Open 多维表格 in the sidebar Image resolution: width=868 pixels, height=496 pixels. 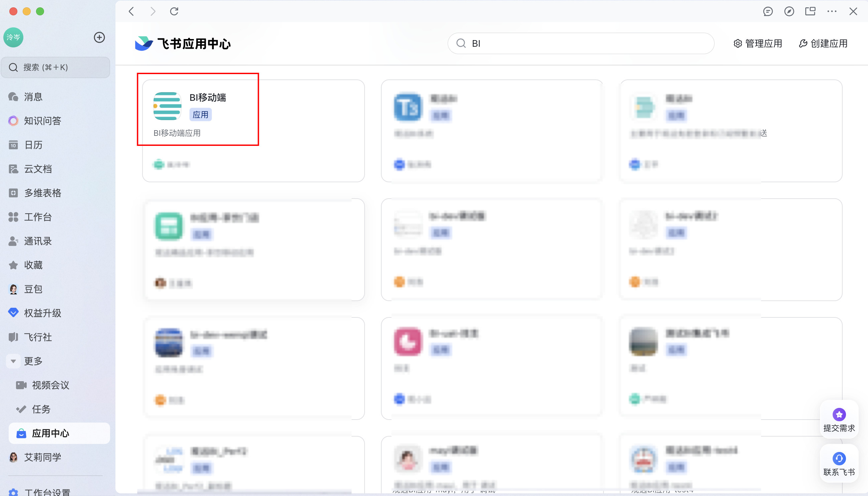pyautogui.click(x=42, y=193)
